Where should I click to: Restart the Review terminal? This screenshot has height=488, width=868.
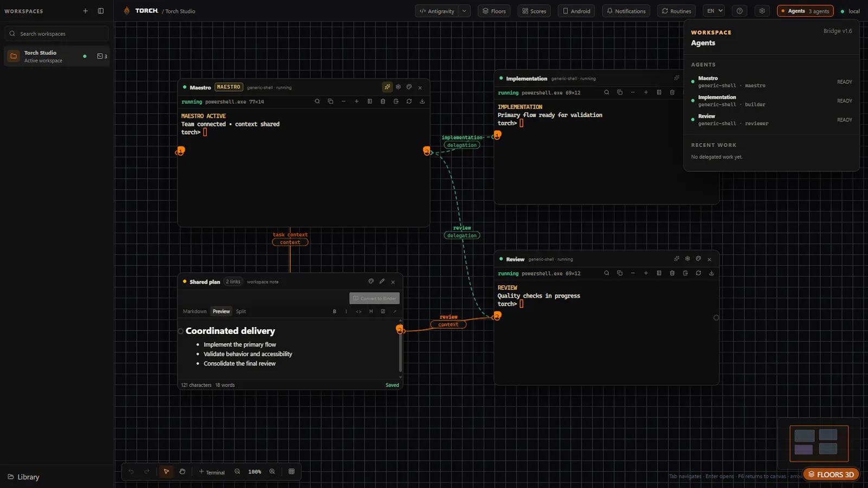point(698,273)
